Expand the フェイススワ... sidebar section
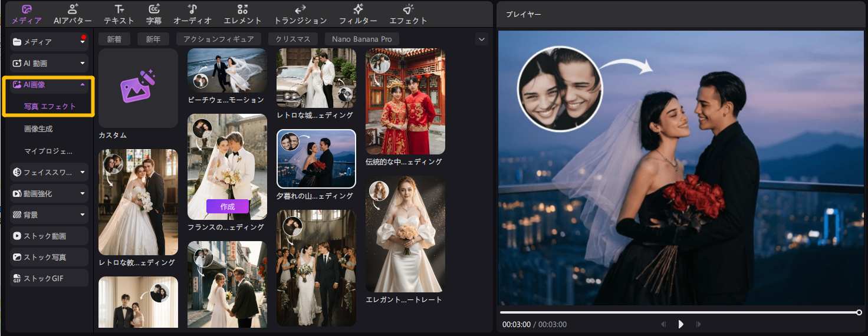Screen dimensions: 868x336 pyautogui.click(x=83, y=172)
